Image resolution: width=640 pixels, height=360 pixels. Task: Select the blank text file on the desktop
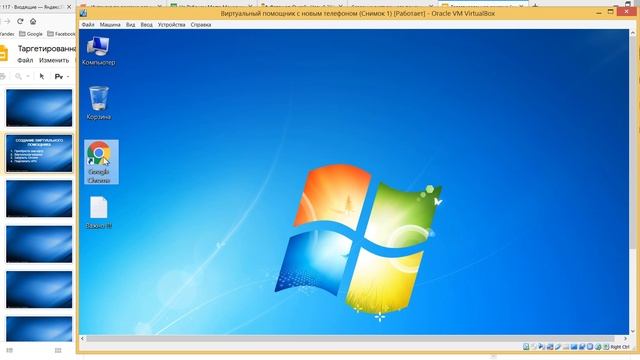click(x=99, y=212)
